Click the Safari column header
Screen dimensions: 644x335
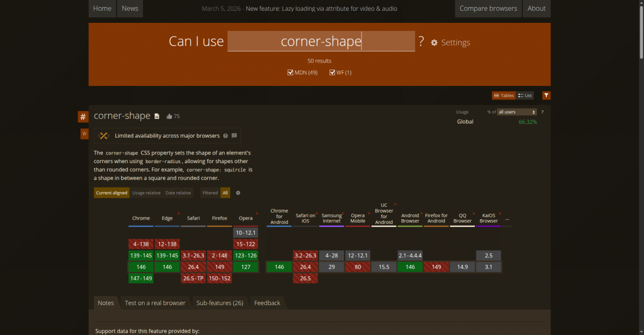pyautogui.click(x=194, y=219)
